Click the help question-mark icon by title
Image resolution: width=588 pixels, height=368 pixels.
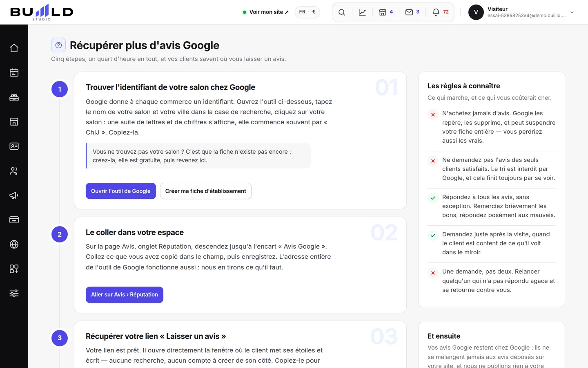pos(58,45)
